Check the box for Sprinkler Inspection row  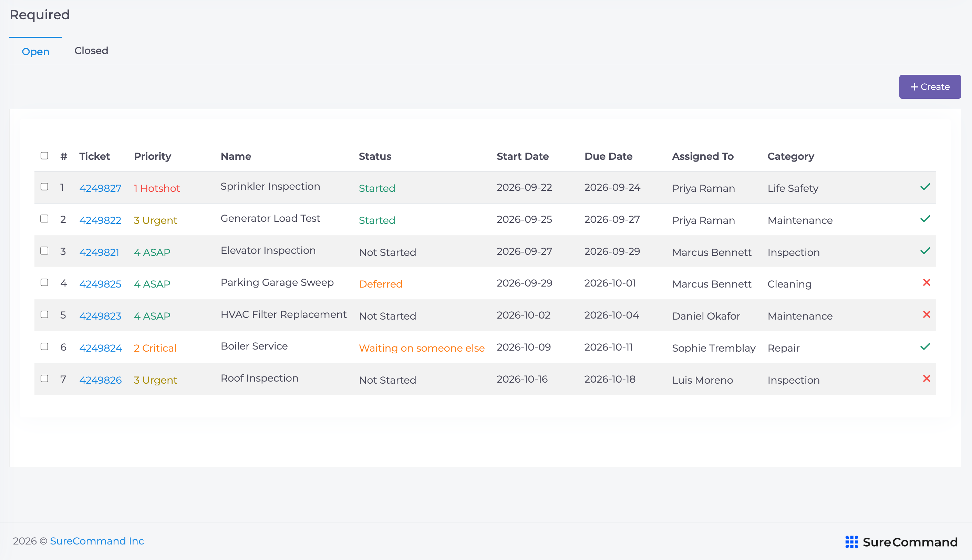pyautogui.click(x=44, y=187)
